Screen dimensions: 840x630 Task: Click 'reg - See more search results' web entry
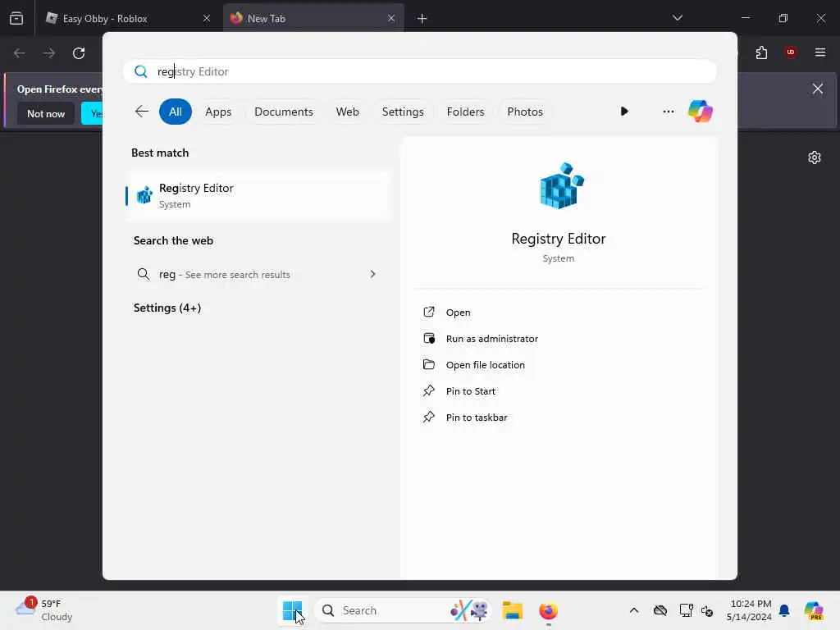click(258, 274)
